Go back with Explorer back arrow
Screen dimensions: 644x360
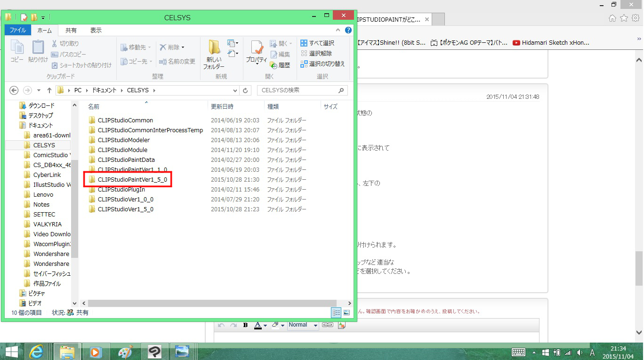14,90
